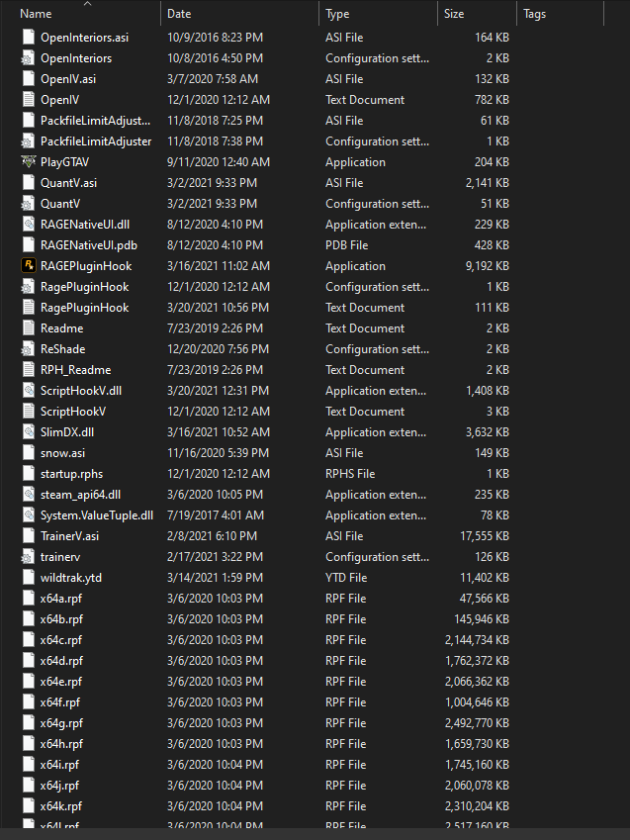630x840 pixels.
Task: Click the 12/20/2020 7:56 PM date
Action: 218,349
